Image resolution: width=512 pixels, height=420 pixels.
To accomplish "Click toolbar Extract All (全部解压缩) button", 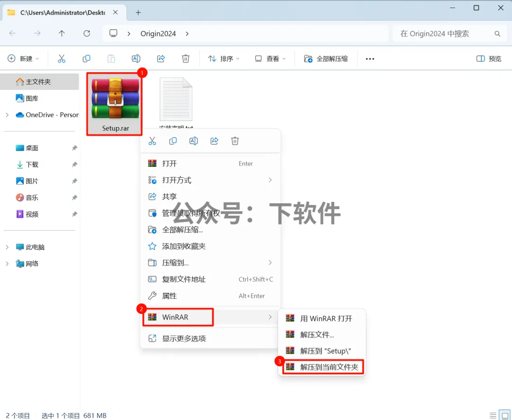I will [x=326, y=59].
